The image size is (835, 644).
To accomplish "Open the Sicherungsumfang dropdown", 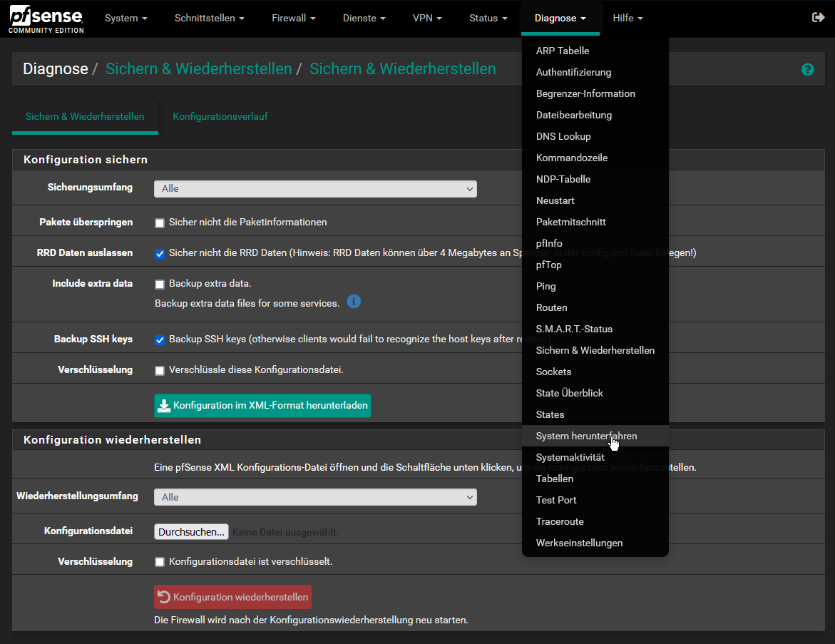I will click(315, 188).
